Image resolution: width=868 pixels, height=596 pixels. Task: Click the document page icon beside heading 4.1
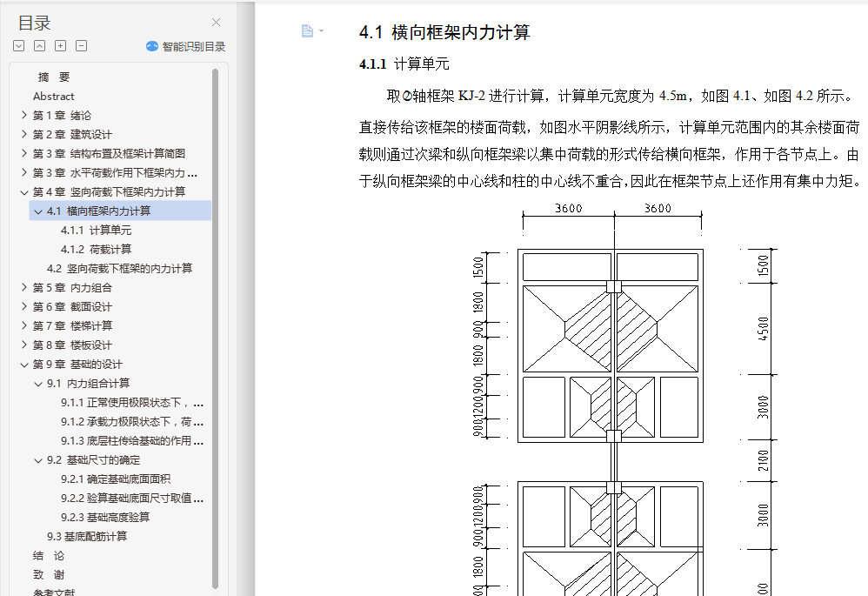(307, 31)
